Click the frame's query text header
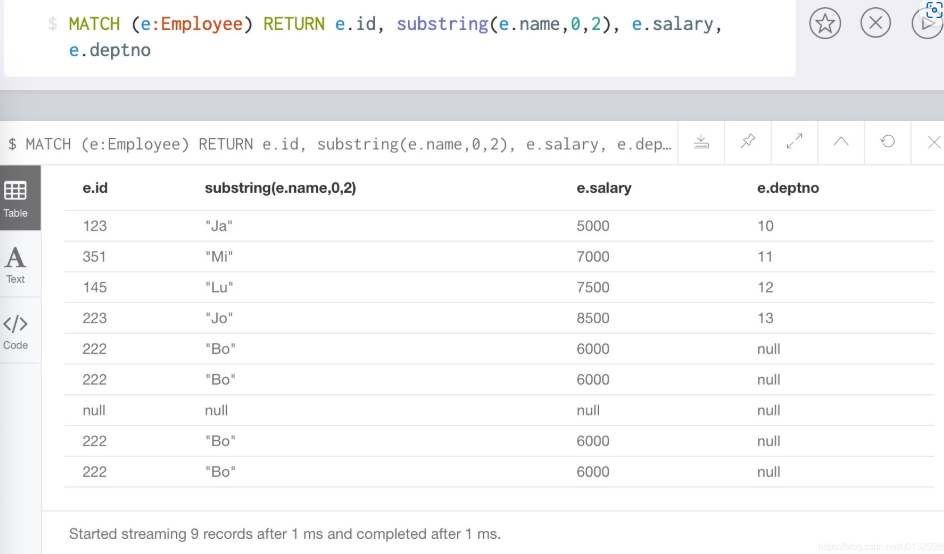Screen dimensions: 944x554 [340, 144]
